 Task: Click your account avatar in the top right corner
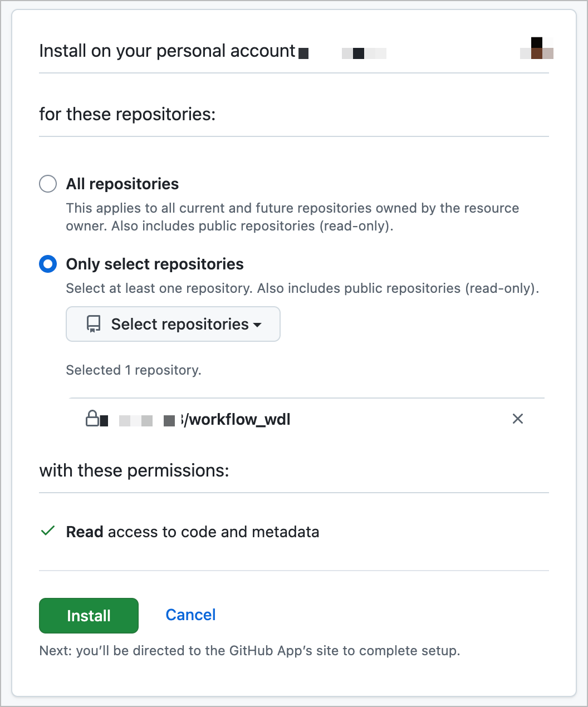click(536, 50)
